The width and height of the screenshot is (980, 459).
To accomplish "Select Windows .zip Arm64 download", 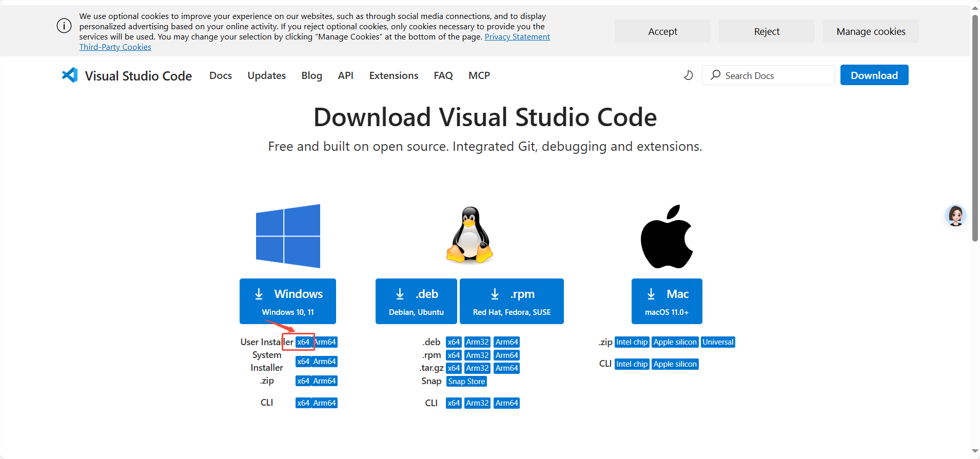I will 325,381.
